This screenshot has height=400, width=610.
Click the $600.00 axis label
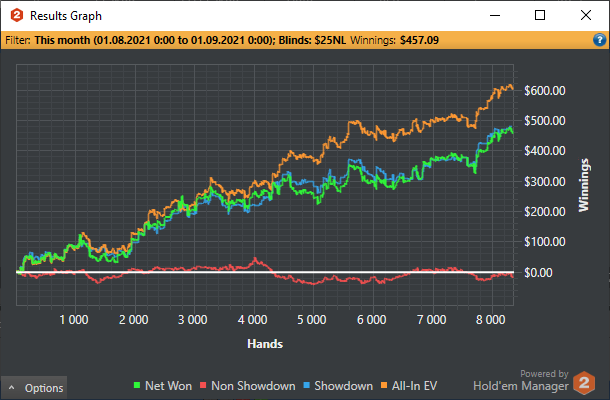click(x=545, y=91)
